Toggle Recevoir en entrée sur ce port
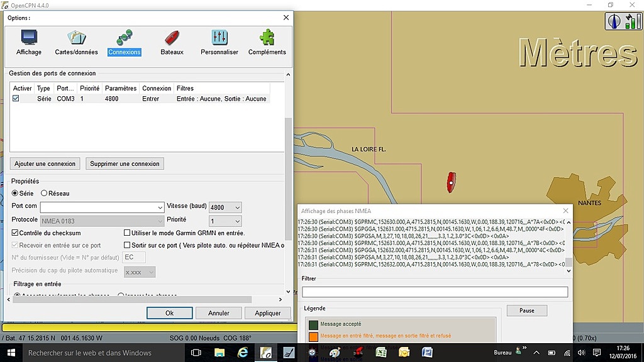 (x=15, y=245)
